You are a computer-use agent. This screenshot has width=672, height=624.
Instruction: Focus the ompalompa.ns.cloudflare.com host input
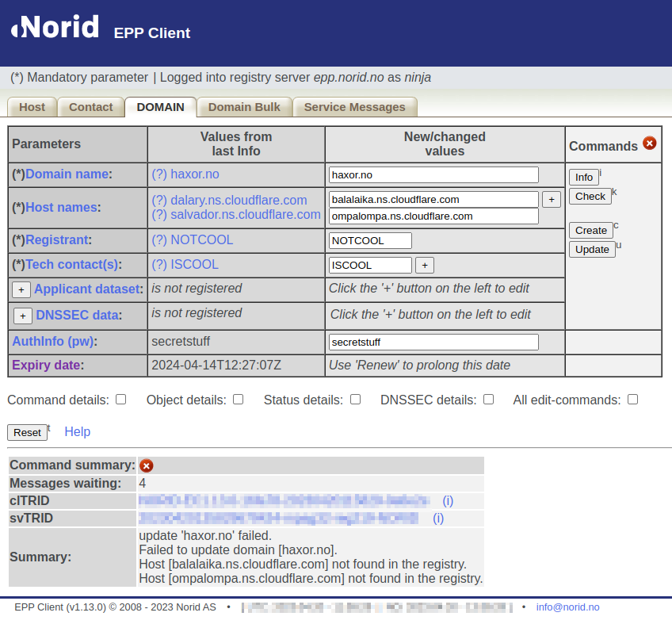tap(433, 216)
